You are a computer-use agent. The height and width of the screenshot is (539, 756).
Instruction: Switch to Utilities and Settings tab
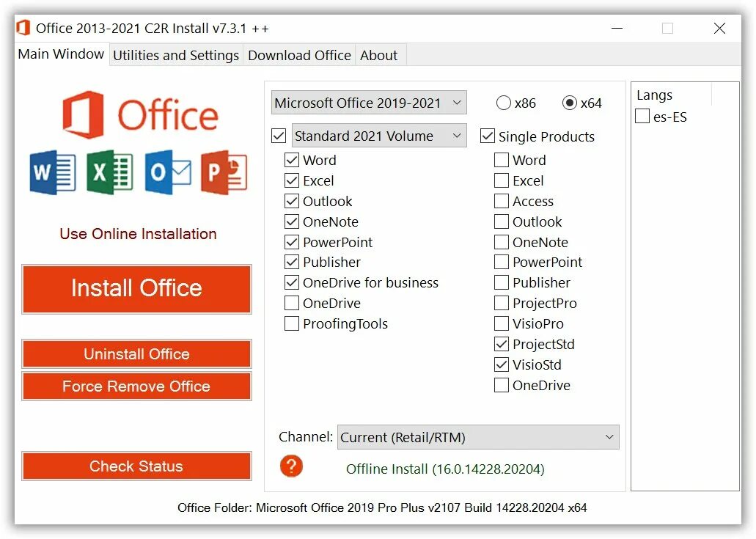(176, 55)
